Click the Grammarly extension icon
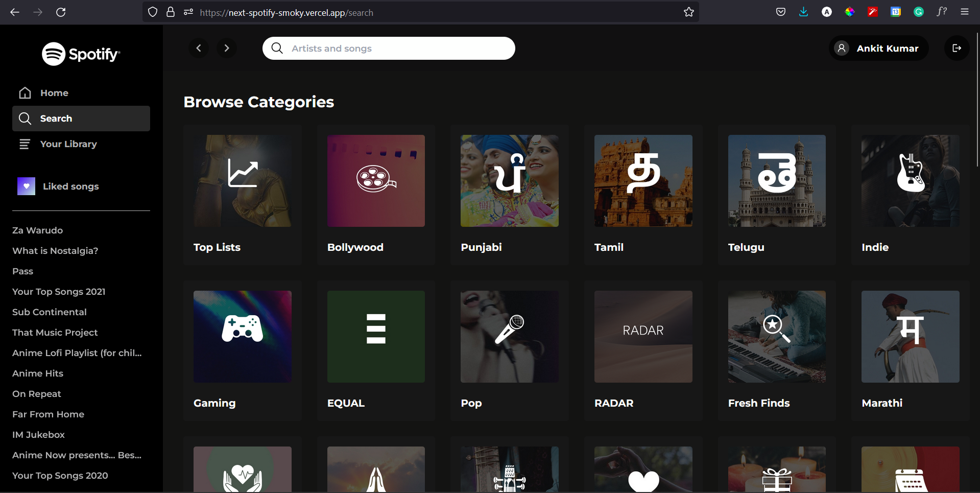980x493 pixels. pyautogui.click(x=919, y=12)
